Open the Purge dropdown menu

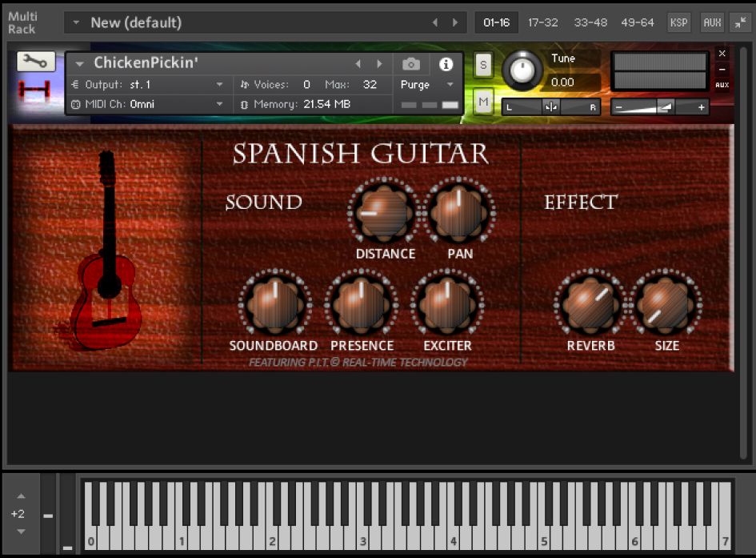click(x=428, y=85)
